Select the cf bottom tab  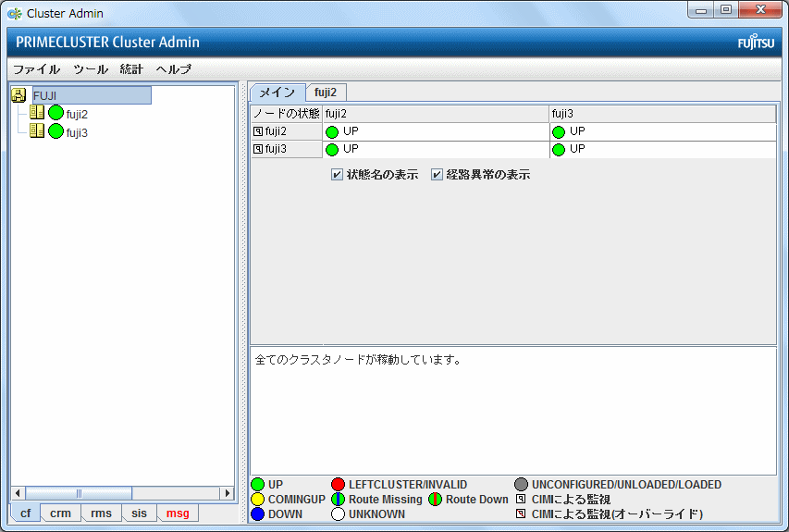pyautogui.click(x=26, y=513)
